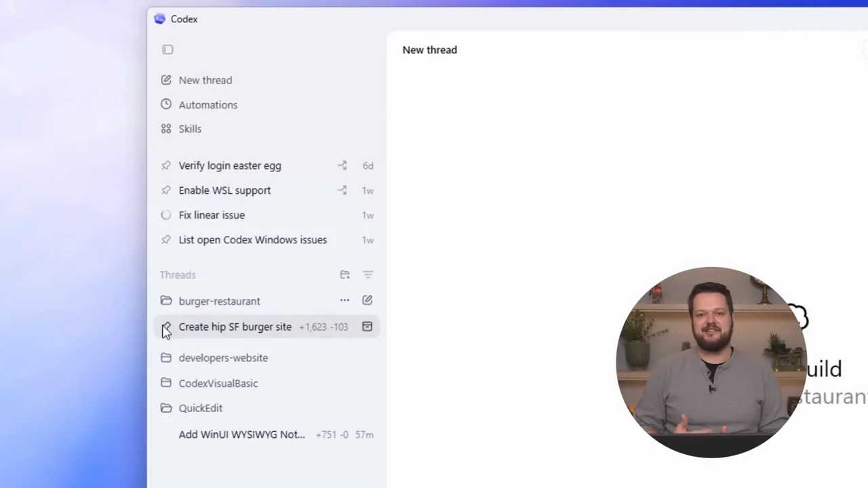Screen dimensions: 868x488
Task: Open Threads filter sort icon
Action: [x=368, y=274]
